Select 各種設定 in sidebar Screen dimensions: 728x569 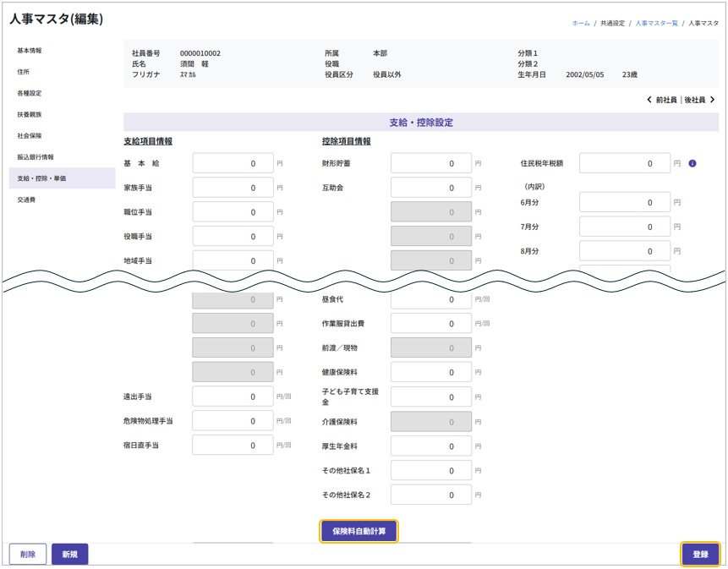[x=30, y=93]
